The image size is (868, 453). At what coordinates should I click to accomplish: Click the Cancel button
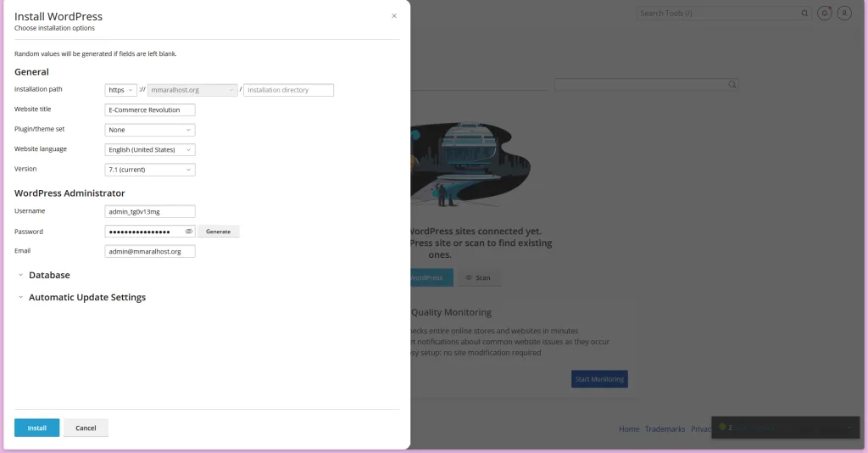coord(86,428)
